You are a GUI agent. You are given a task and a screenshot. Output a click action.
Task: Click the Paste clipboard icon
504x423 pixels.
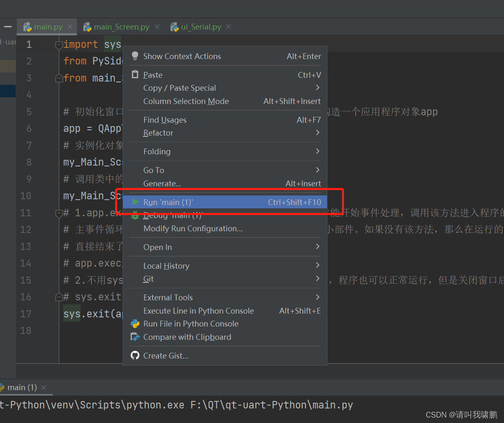tap(135, 74)
